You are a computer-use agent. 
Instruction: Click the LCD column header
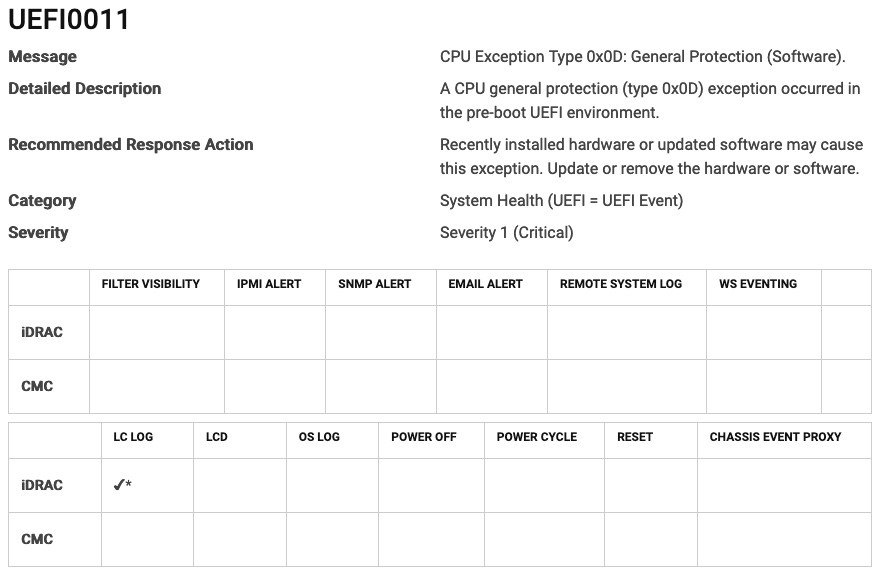coord(216,437)
